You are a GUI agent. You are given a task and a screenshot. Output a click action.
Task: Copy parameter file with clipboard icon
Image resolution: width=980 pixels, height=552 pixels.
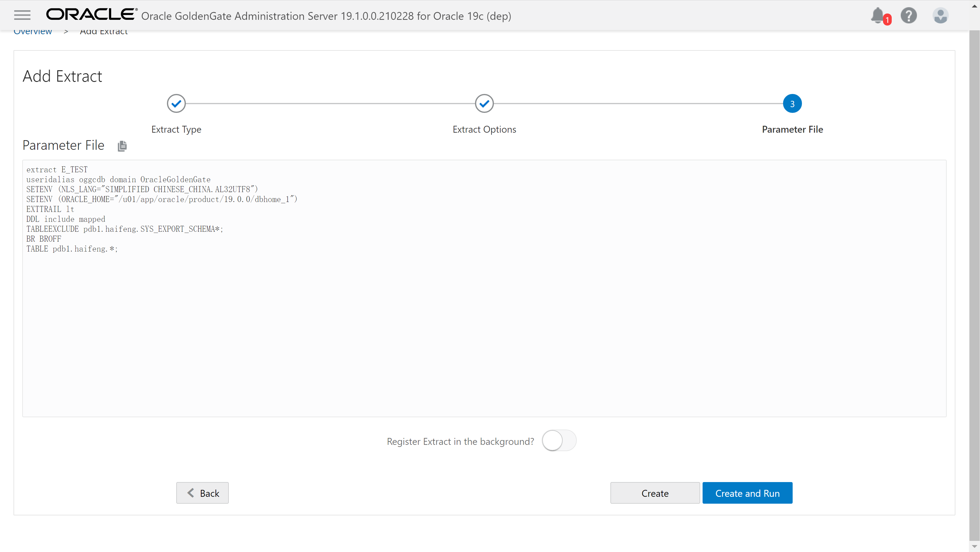tap(122, 146)
